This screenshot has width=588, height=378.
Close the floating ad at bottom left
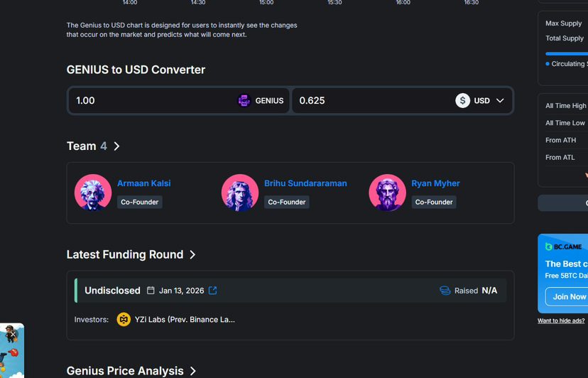click(13, 334)
